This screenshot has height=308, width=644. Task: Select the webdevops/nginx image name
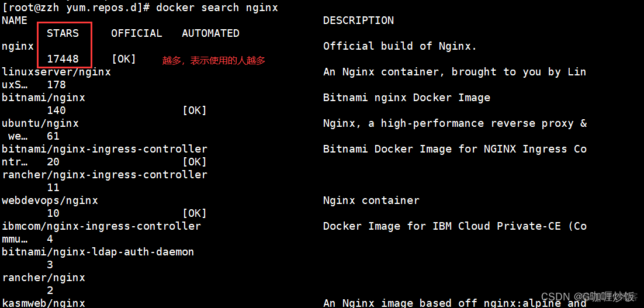coord(50,200)
